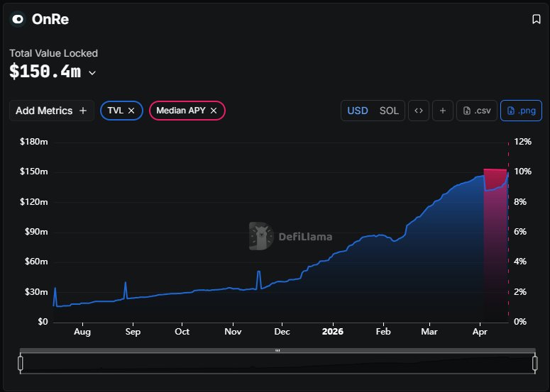Click the 6% right axis label
Screen dimensions: 550x392
pos(520,232)
